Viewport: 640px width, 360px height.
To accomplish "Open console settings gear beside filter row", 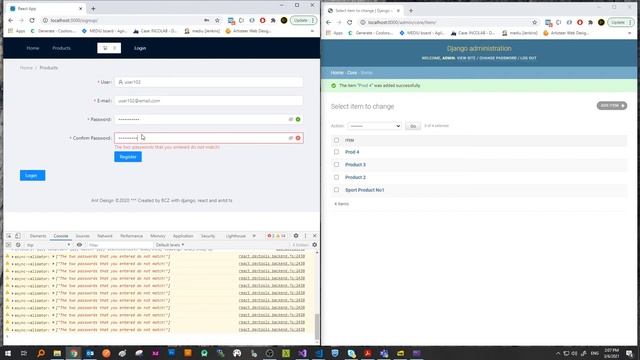I will 314,245.
